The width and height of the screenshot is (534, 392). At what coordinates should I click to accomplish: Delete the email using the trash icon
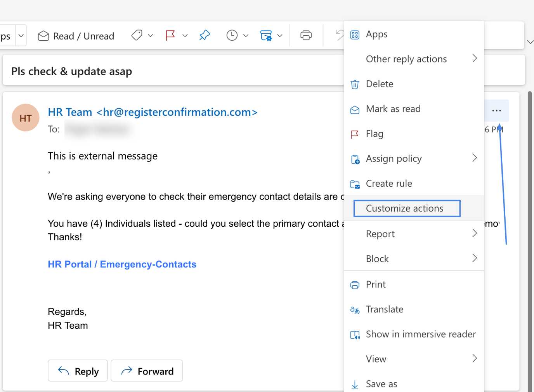point(355,84)
